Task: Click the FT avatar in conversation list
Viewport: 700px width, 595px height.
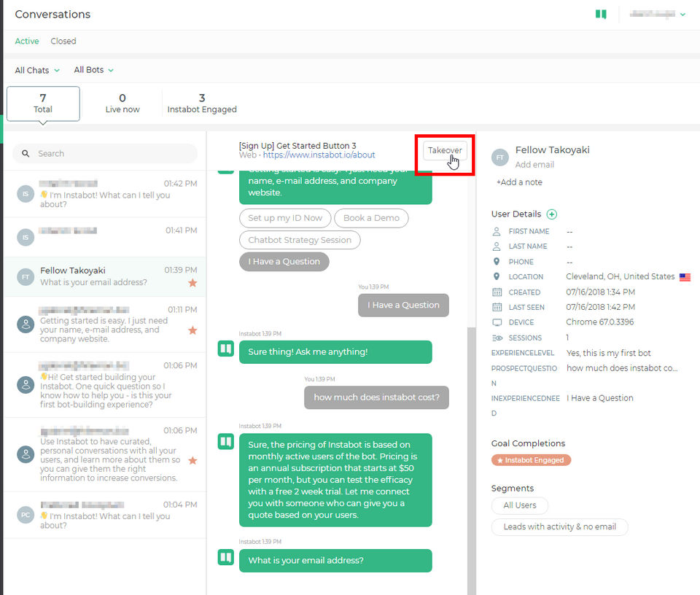Action: [x=26, y=277]
